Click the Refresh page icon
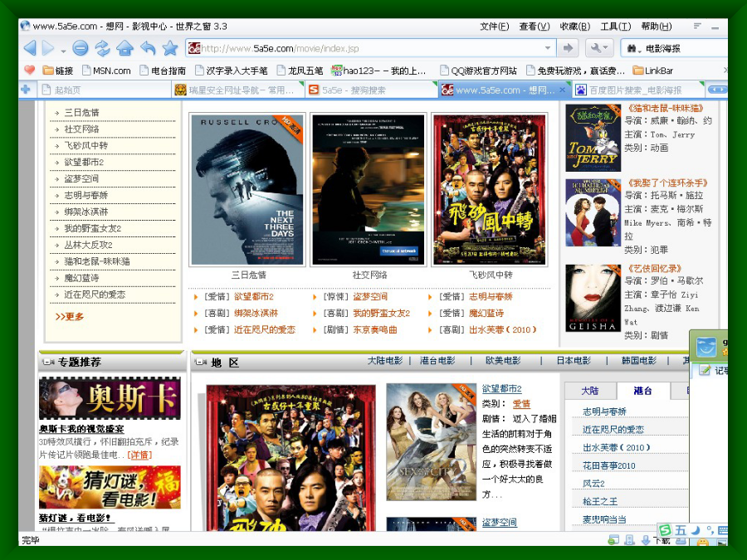 (x=102, y=48)
